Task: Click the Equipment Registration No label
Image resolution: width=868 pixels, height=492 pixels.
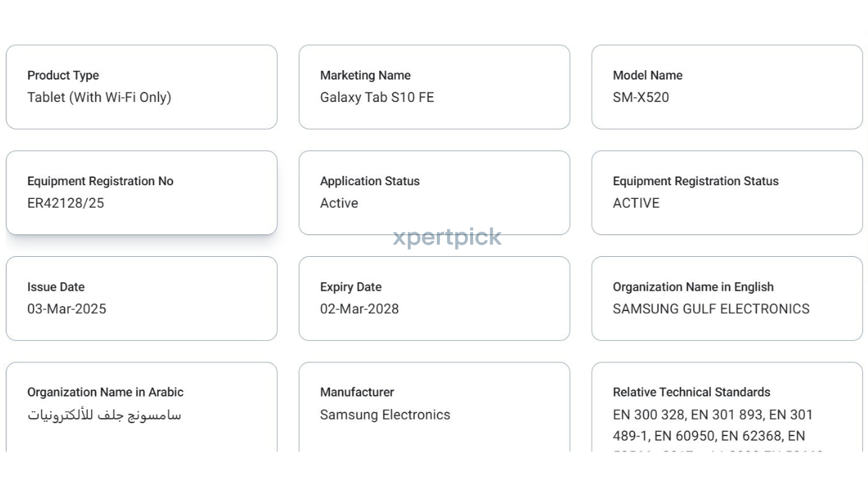Action: click(x=100, y=181)
